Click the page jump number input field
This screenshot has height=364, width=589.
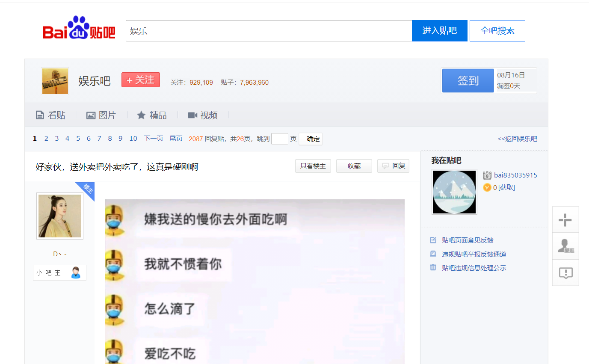(279, 139)
